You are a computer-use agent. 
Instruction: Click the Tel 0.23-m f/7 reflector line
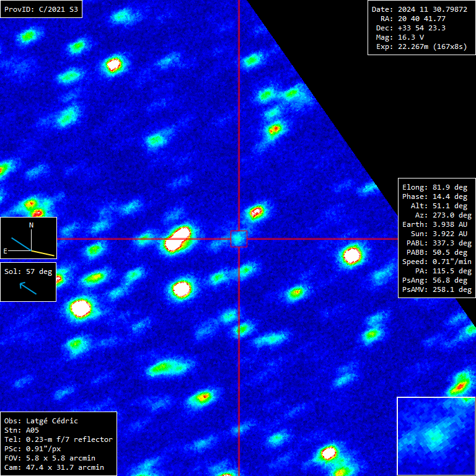58,439
